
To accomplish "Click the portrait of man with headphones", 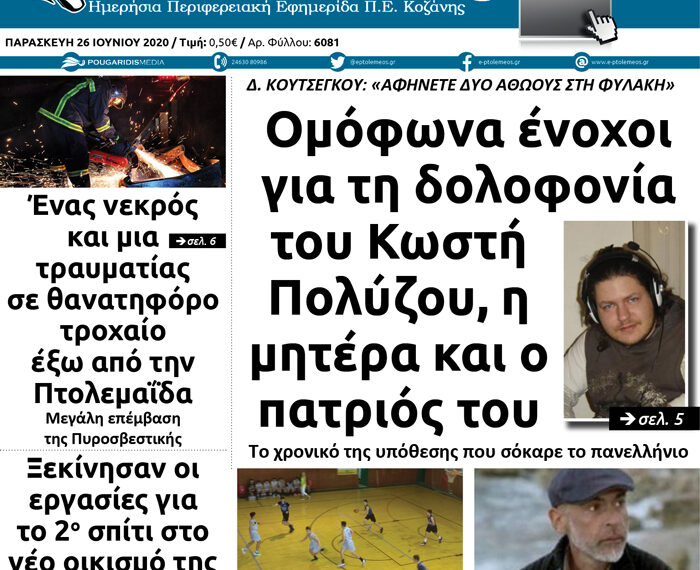I will pyautogui.click(x=624, y=320).
